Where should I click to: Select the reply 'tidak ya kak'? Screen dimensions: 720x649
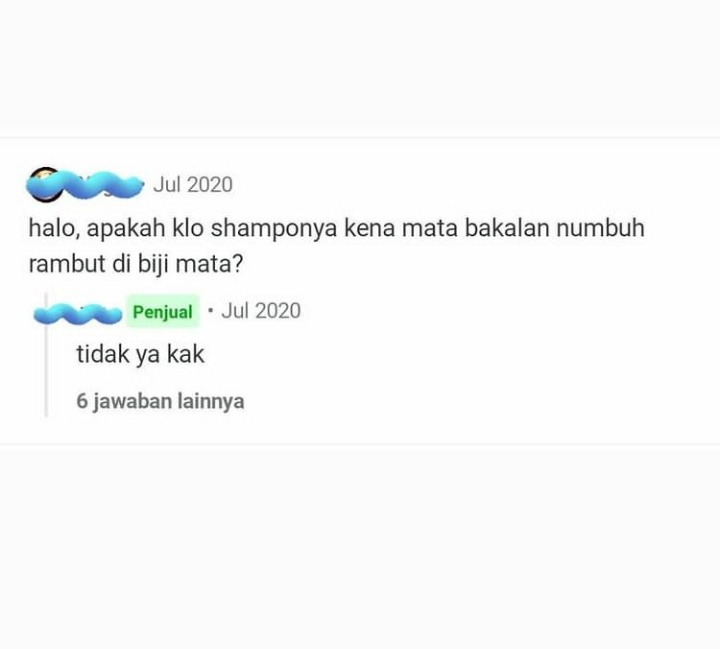(140, 354)
